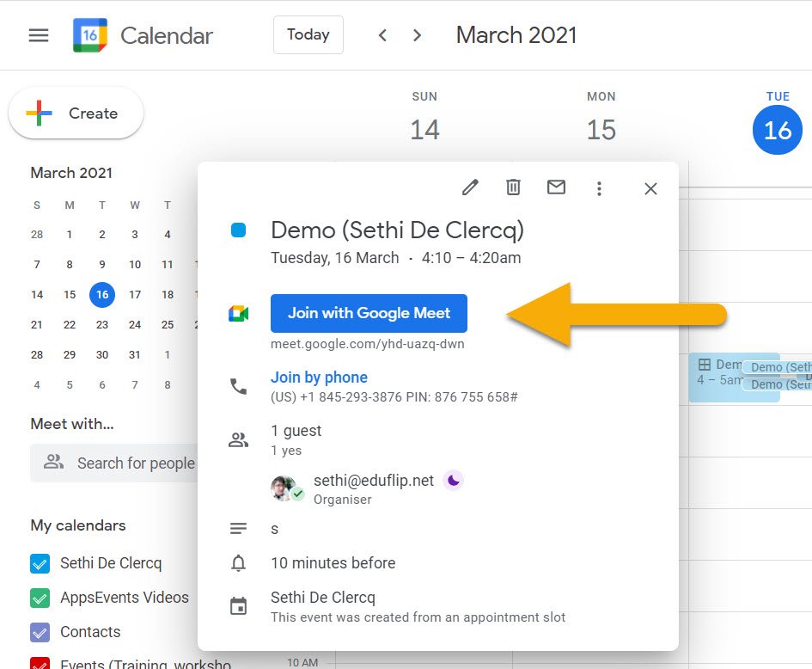The height and width of the screenshot is (669, 812).
Task: Click the Today button
Action: 308,34
